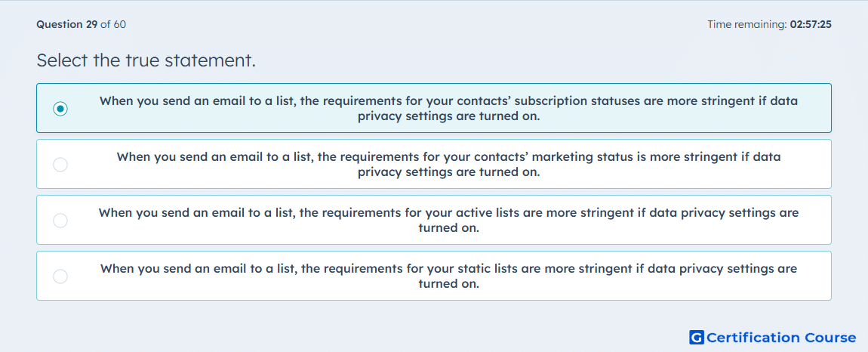Click 'turned on.' line in active lists answer
The width and height of the screenshot is (868, 352).
click(x=448, y=228)
